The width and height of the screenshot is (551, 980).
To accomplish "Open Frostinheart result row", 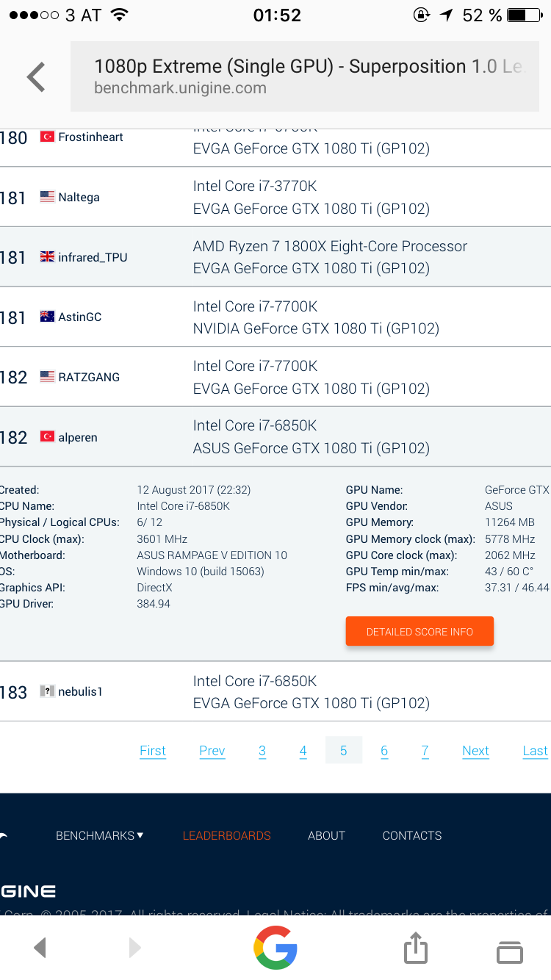I will pyautogui.click(x=275, y=147).
